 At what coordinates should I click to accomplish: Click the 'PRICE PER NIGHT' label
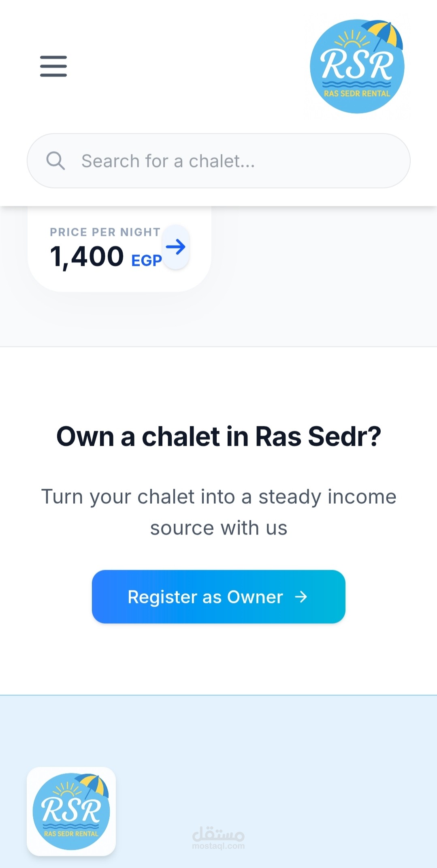point(105,232)
